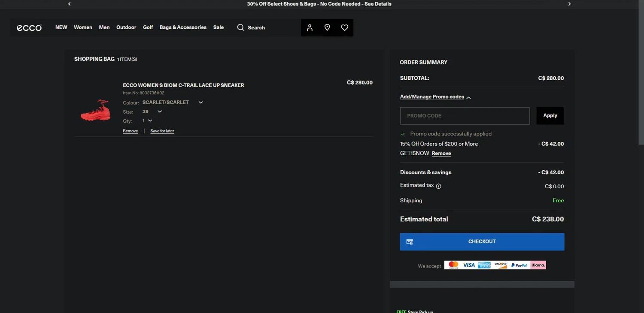This screenshot has height=313, width=644.
Task: Open the Men menu
Action: pos(104,27)
